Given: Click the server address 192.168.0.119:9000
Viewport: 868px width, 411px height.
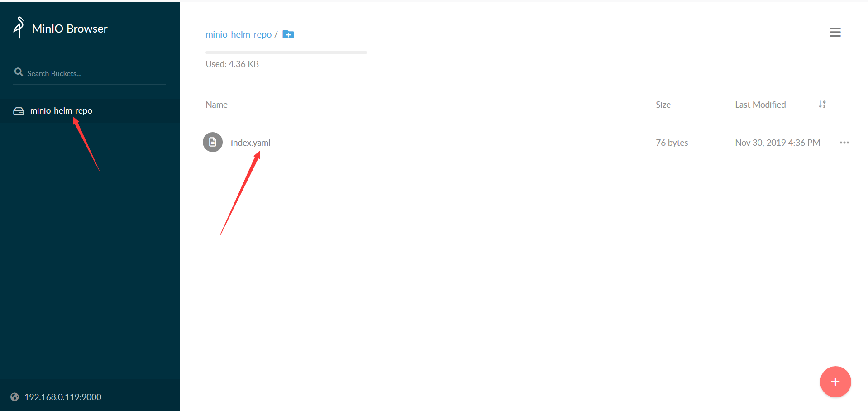Looking at the screenshot, I should click(x=63, y=397).
